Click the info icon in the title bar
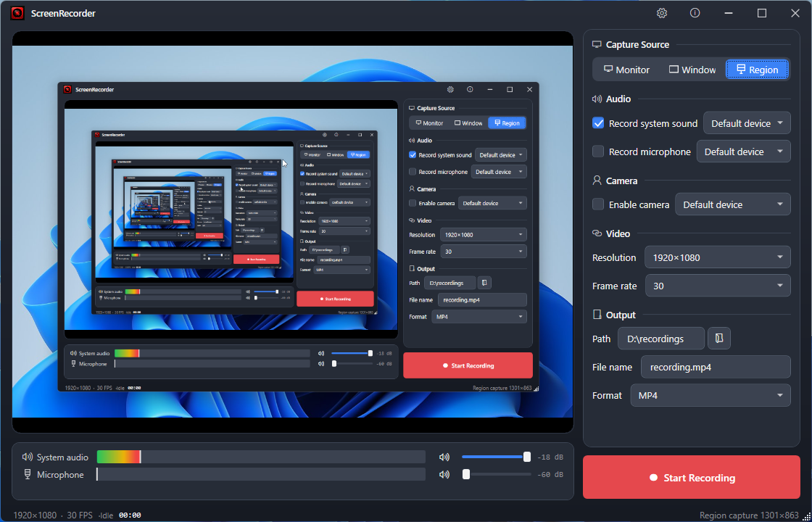Image resolution: width=812 pixels, height=522 pixels. (x=695, y=14)
